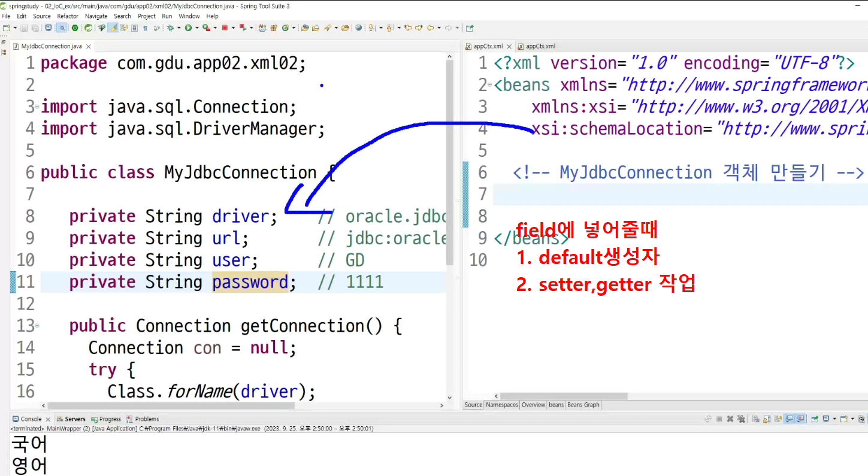This screenshot has height=476, width=868.
Task: Click the Save All toolbar icon
Action: coord(35,28)
